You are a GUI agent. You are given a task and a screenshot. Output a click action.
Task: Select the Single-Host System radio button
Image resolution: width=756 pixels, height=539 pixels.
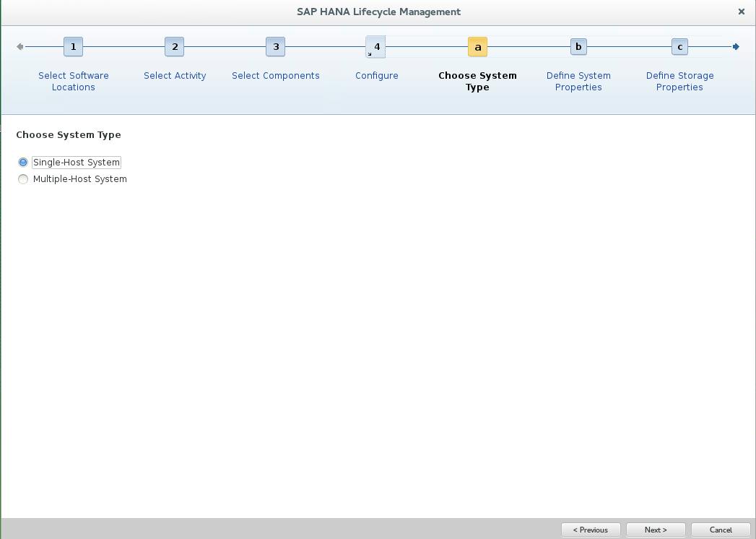(x=23, y=162)
